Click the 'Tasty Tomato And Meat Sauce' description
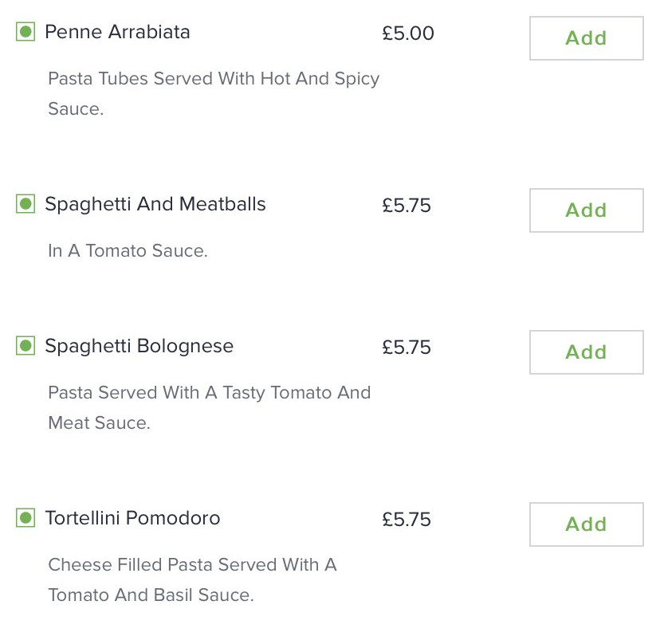 pos(209,407)
